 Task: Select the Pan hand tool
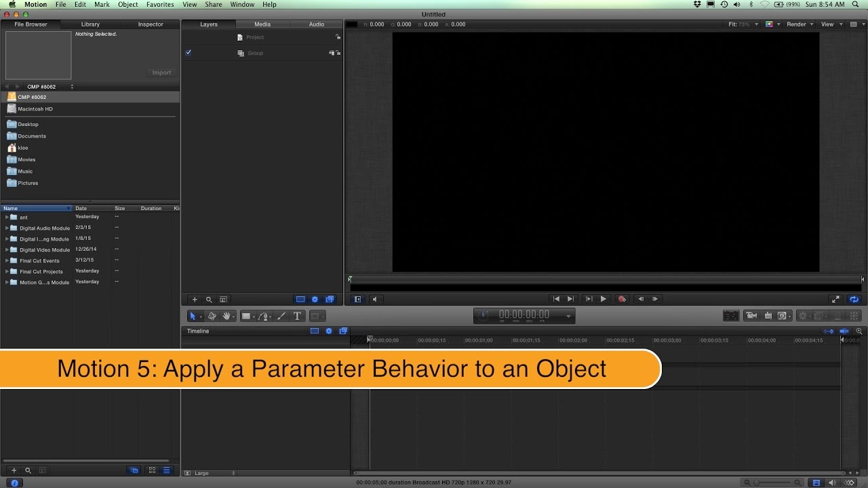point(226,316)
